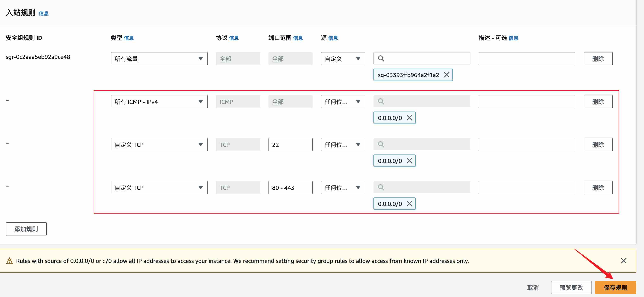Delete the port 22 TCP rule
The width and height of the screenshot is (644, 297).
[x=598, y=145]
